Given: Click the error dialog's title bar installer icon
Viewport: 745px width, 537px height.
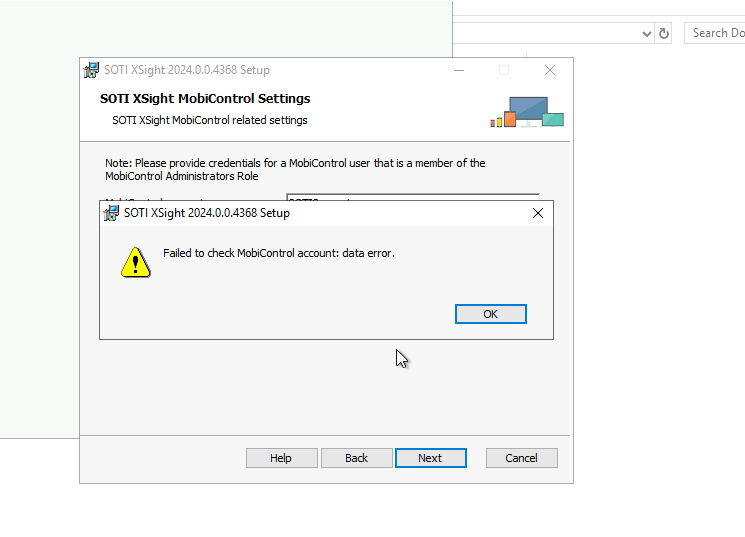Looking at the screenshot, I should [111, 213].
